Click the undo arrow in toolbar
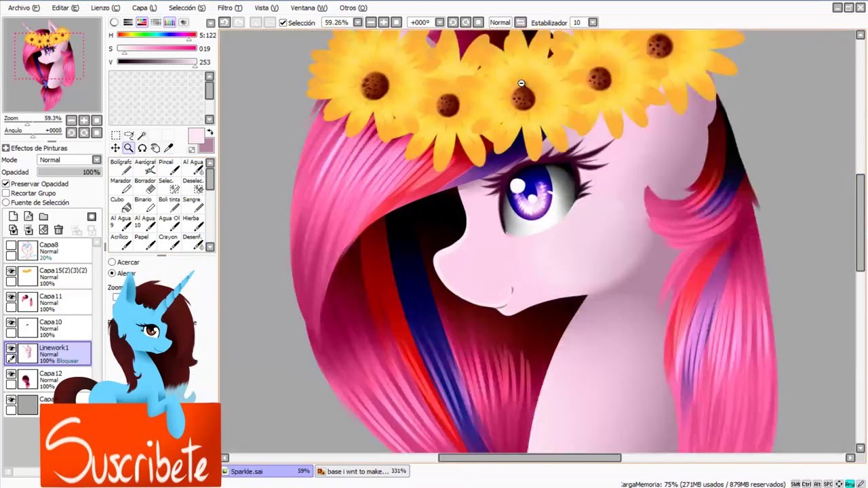Image resolution: width=868 pixels, height=488 pixels. click(224, 22)
